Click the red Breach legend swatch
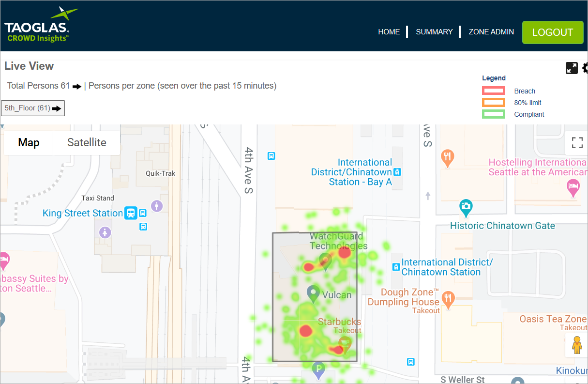 pyautogui.click(x=493, y=91)
